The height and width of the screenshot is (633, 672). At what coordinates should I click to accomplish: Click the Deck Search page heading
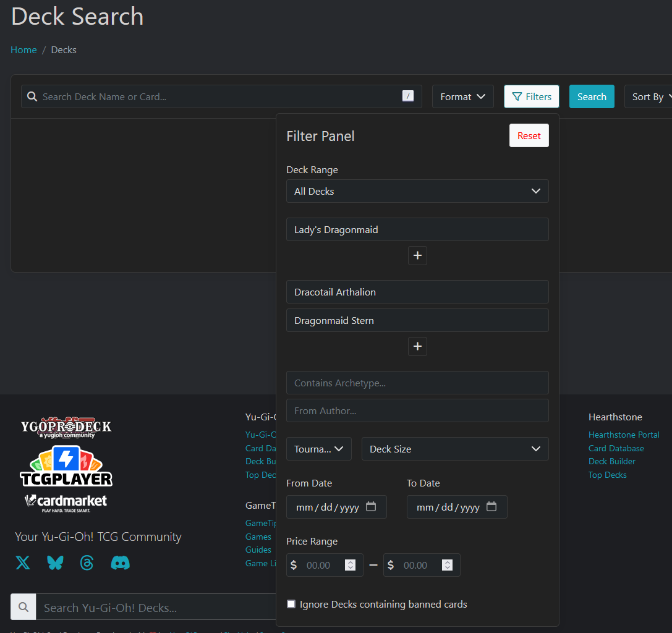tap(77, 16)
